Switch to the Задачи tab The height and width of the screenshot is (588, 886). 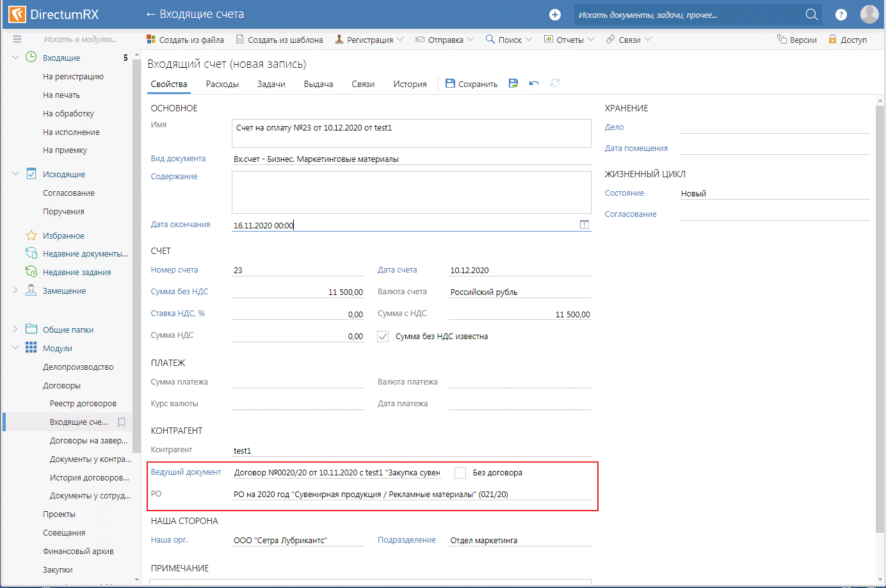pyautogui.click(x=271, y=84)
